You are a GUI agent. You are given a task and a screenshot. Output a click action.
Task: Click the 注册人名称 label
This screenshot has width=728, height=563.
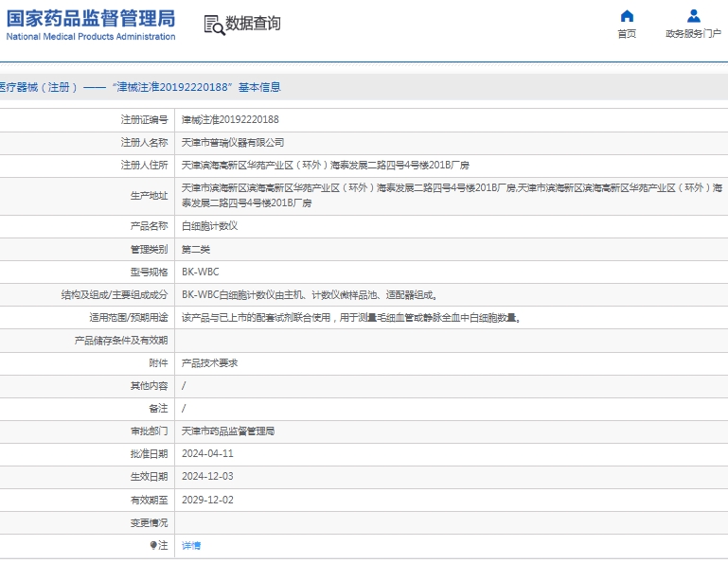(145, 143)
